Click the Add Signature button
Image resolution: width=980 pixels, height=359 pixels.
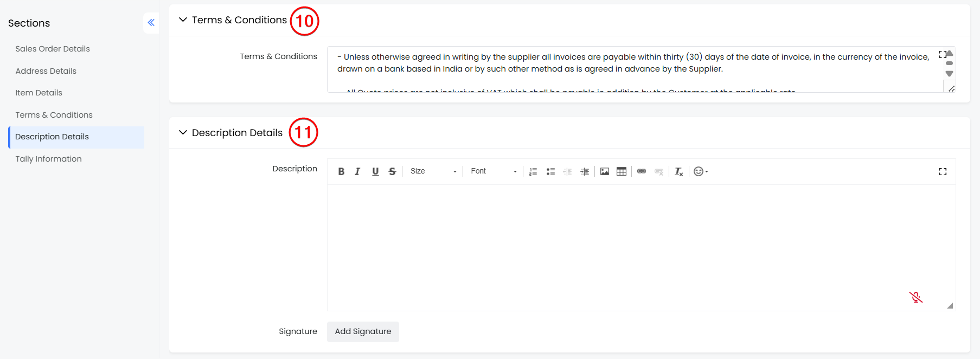(x=363, y=331)
